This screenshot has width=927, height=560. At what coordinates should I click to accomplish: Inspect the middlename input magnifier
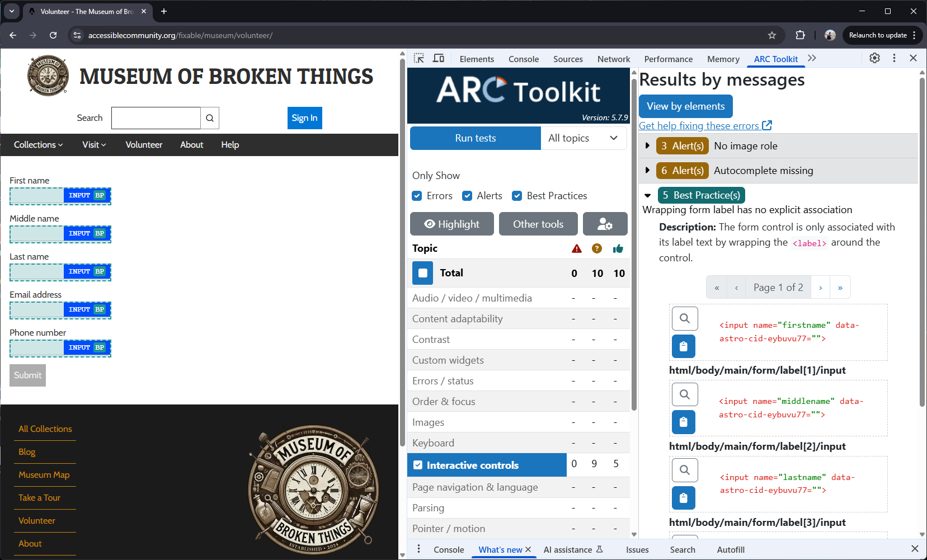[684, 394]
